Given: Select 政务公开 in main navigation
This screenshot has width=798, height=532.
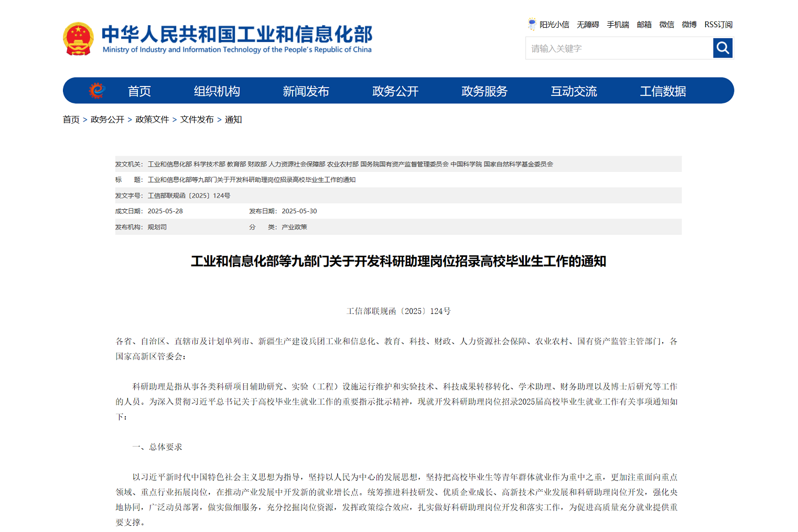Looking at the screenshot, I should pos(395,91).
